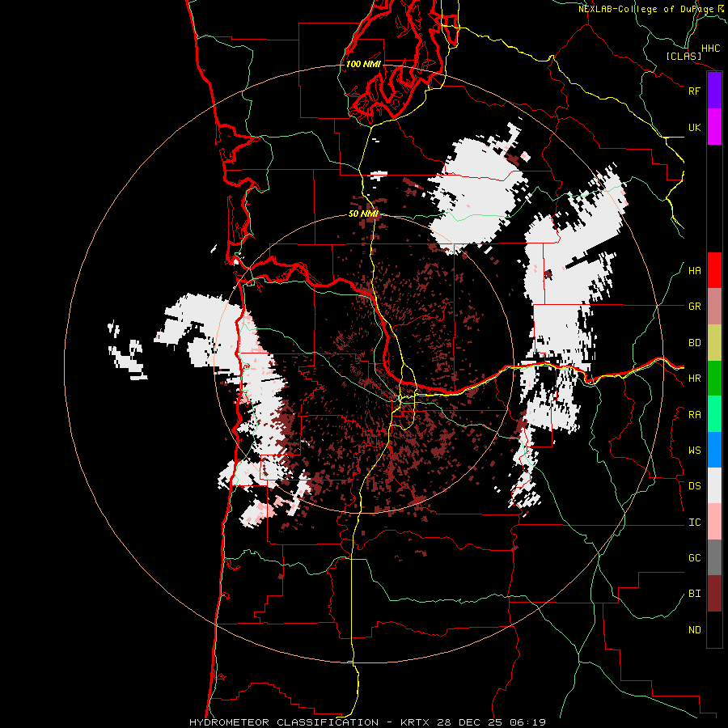Click the HR green legend swatch
The image size is (728, 728).
click(714, 378)
